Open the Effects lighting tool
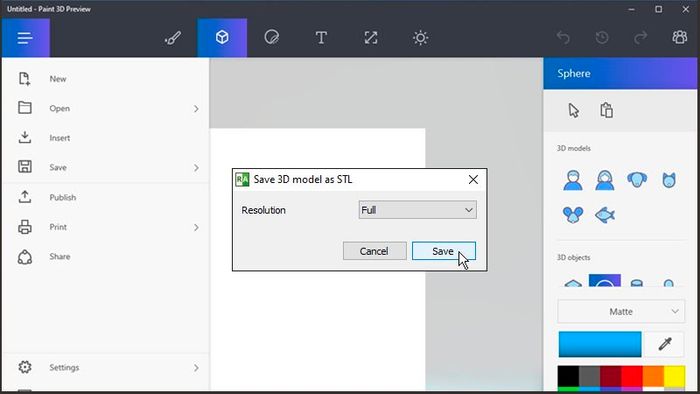Image resolution: width=700 pixels, height=394 pixels. pos(420,38)
